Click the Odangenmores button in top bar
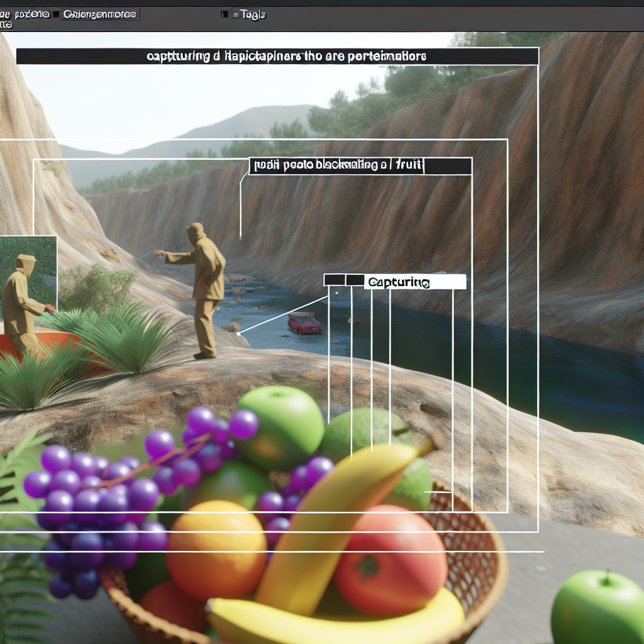 click(101, 14)
